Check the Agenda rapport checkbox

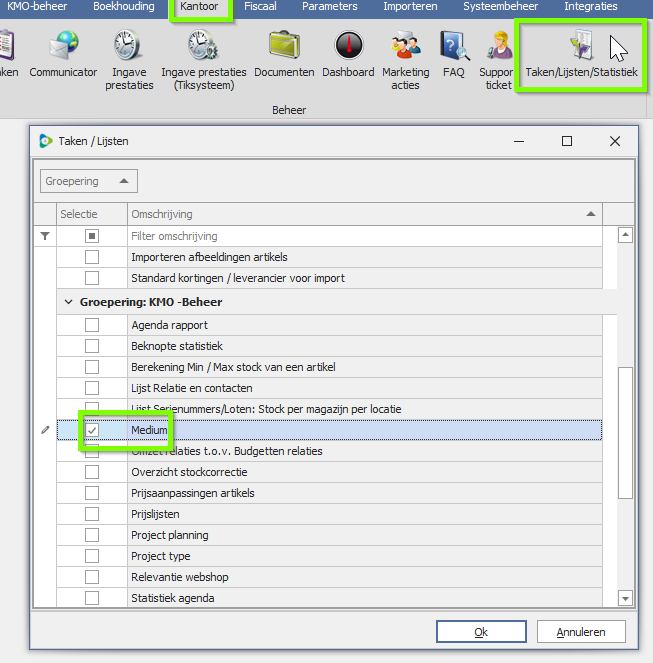click(92, 325)
